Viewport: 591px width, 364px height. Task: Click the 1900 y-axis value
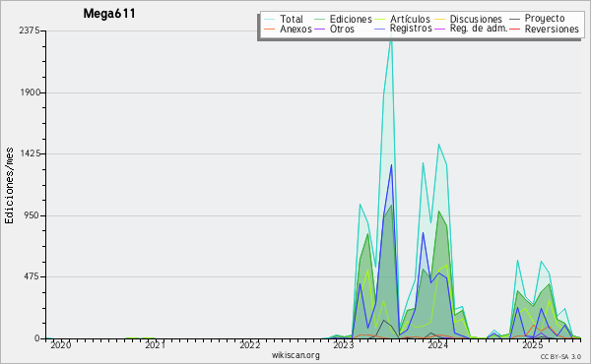pyautogui.click(x=30, y=92)
